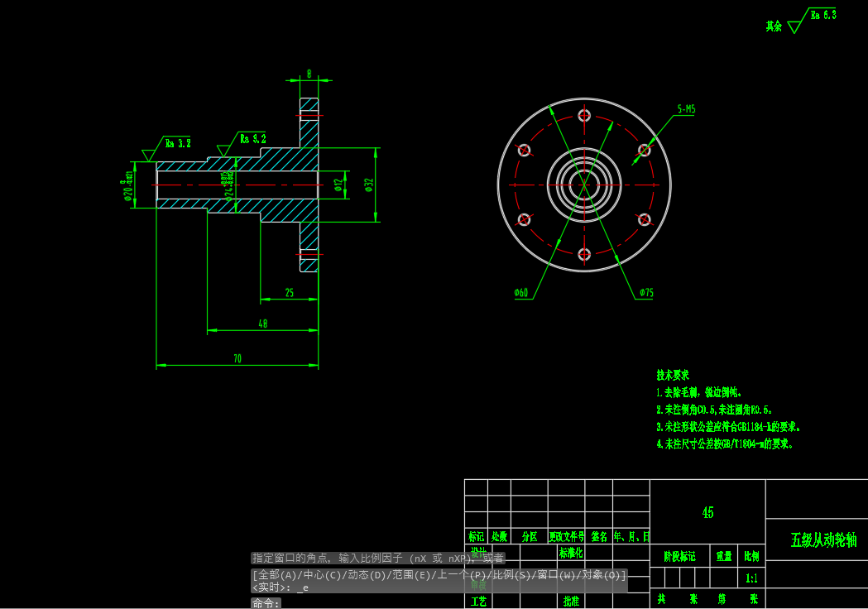Choose the '对象(O)' zoom object option
Image resolution: width=868 pixels, height=609 pixels.
(600, 575)
